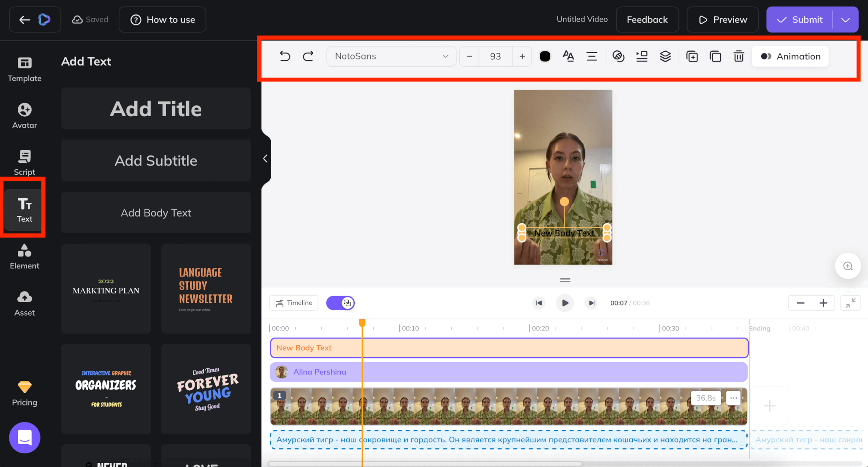Click the undo arrow icon
Screen dimensions: 868x467
(285, 56)
